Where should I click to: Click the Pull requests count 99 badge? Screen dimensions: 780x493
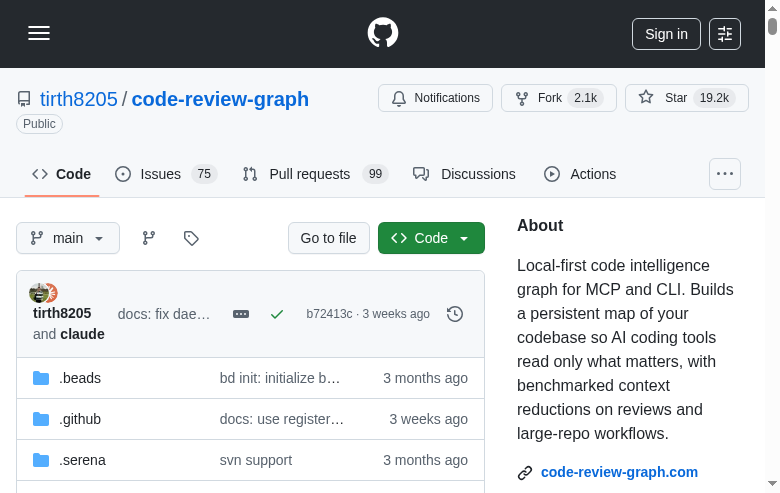376,174
